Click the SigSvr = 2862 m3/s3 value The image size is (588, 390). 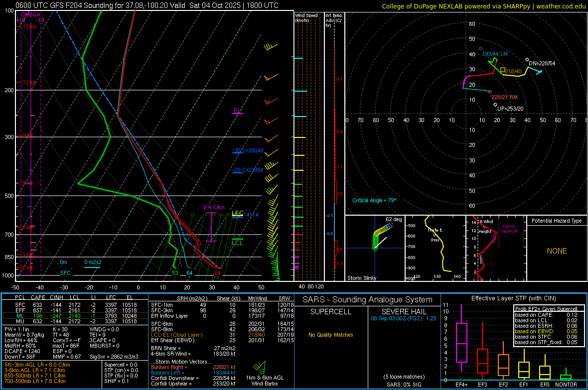(x=114, y=357)
